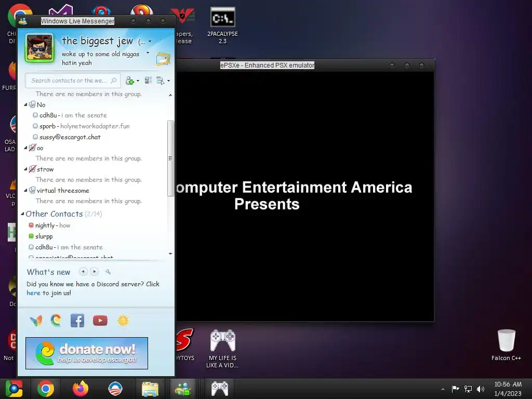The height and width of the screenshot is (399, 532).
Task: Collapse the Other Contacts section
Action: (x=22, y=214)
